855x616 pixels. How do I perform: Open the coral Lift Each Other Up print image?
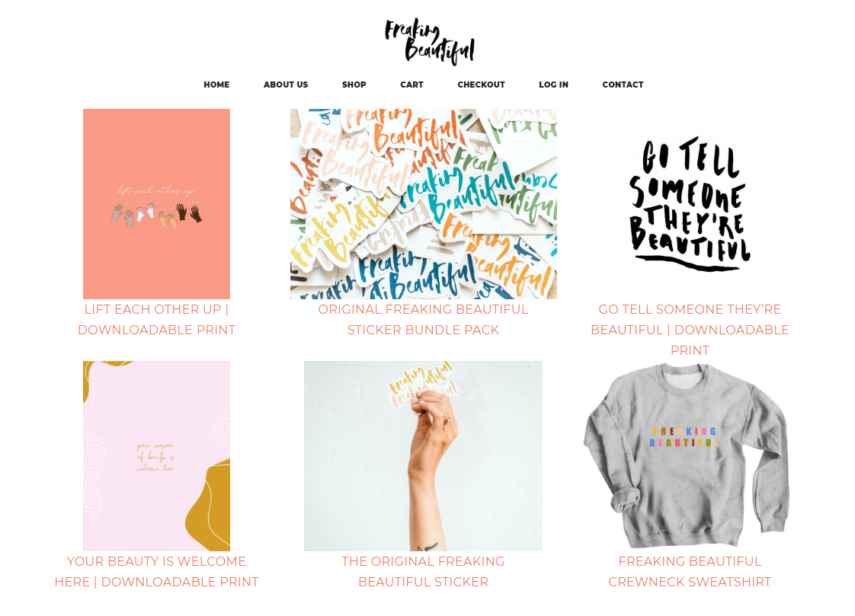[156, 204]
